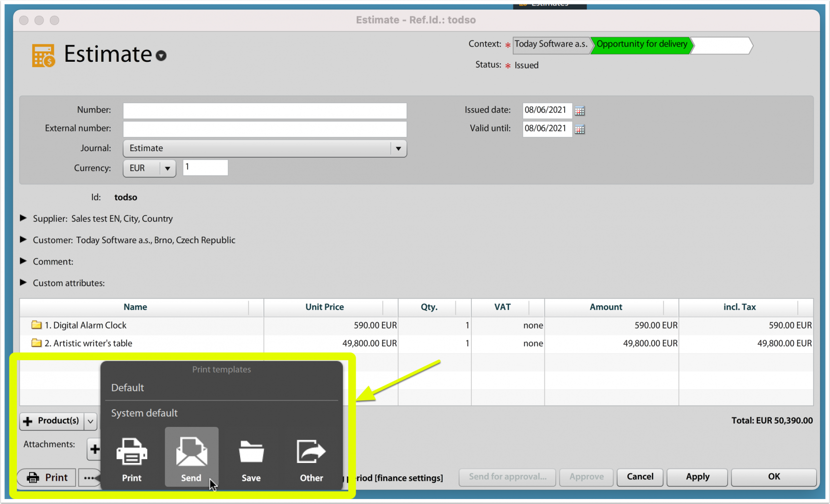Add an attachment with the plus button
This screenshot has height=504, width=830.
pos(94,449)
